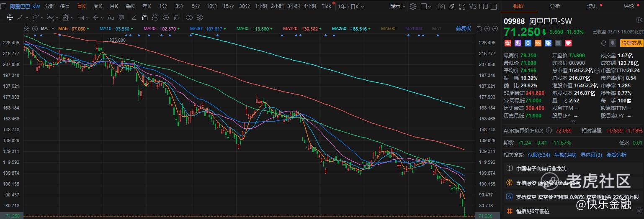Toggle lock drawings icon
Image resolution: width=644 pixels, height=219 pixels.
[155, 18]
